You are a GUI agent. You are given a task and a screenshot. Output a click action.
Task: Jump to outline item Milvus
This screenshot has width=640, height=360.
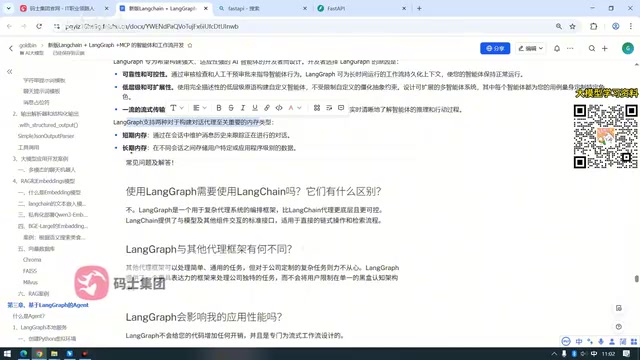pos(30,282)
